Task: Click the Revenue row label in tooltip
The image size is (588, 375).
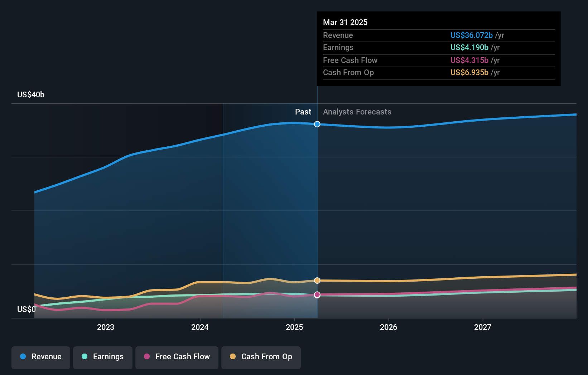Action: pyautogui.click(x=338, y=35)
